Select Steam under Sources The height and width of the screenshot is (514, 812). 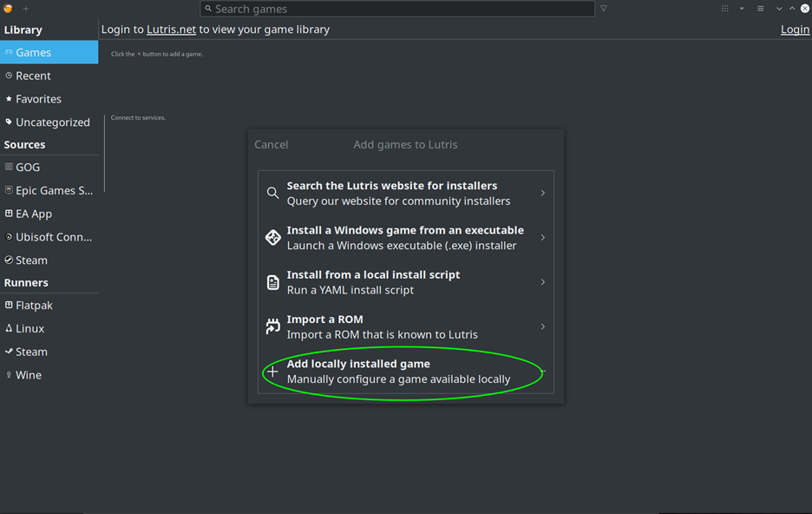49,260
